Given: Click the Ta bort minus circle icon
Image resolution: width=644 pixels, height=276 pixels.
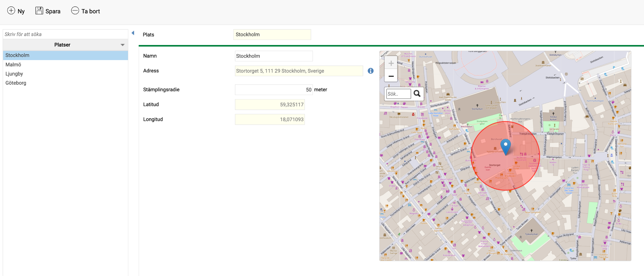Looking at the screenshot, I should point(75,11).
